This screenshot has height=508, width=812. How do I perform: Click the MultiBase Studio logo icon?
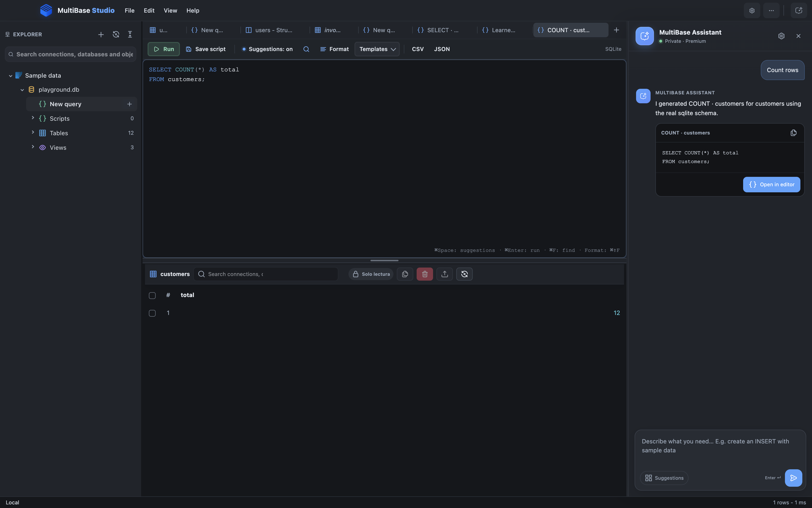[46, 10]
